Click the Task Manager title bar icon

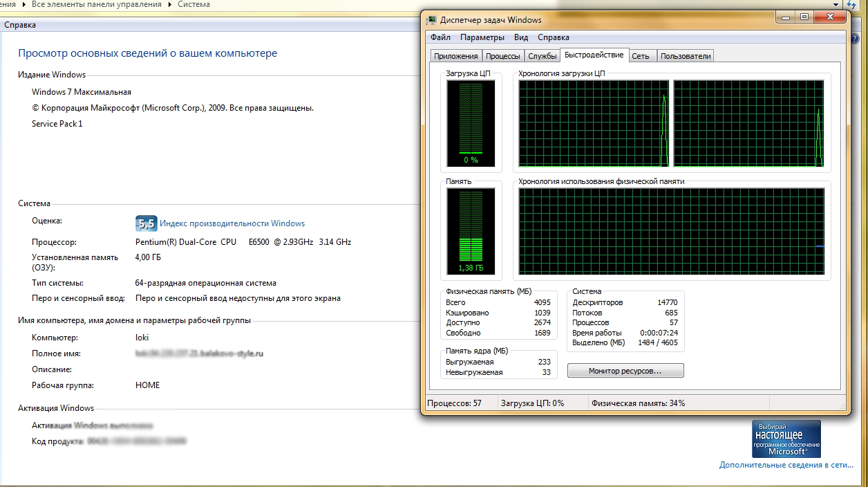[x=432, y=20]
